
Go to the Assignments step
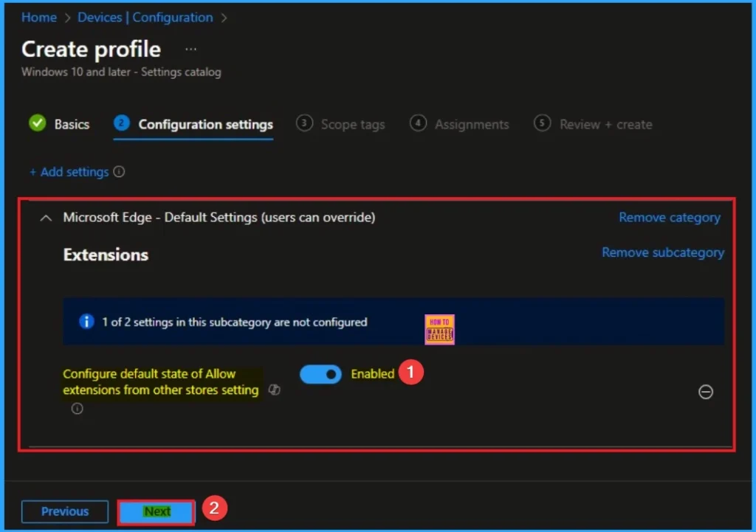470,124
